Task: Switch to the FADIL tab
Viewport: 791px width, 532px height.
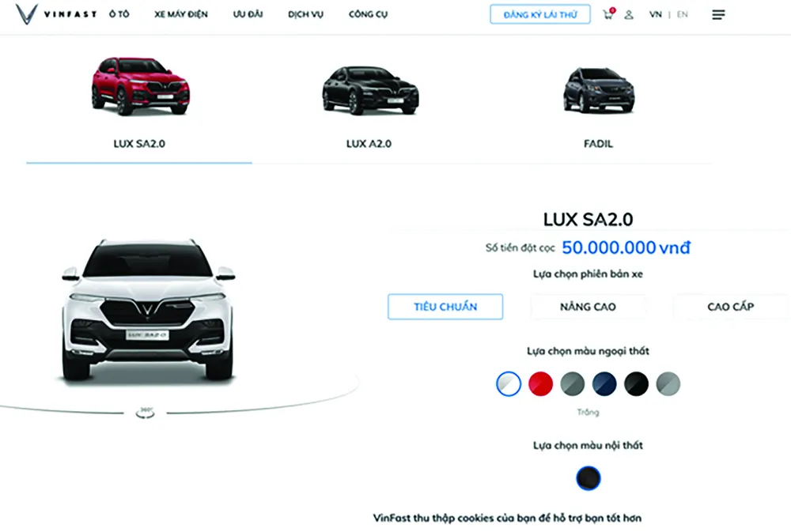Action: click(598, 106)
